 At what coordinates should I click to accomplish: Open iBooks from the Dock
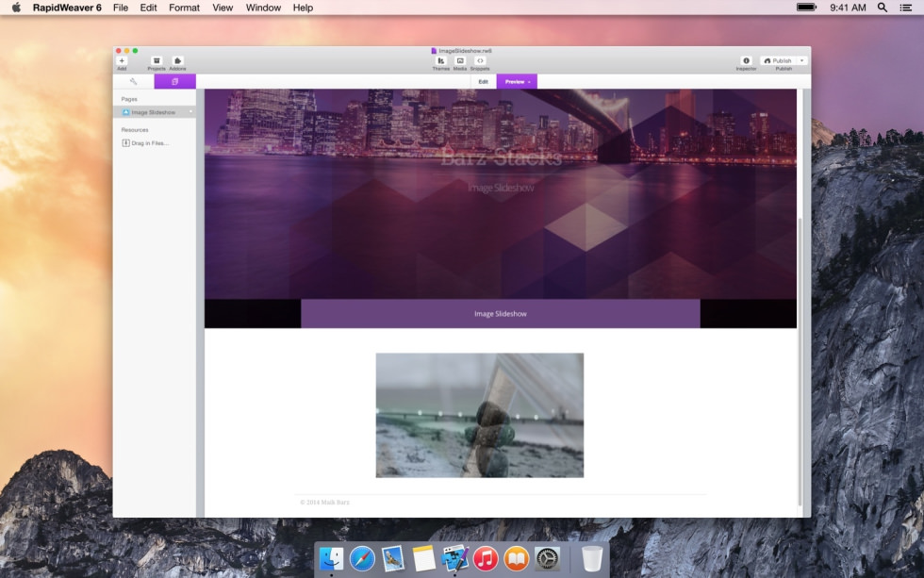tap(517, 558)
